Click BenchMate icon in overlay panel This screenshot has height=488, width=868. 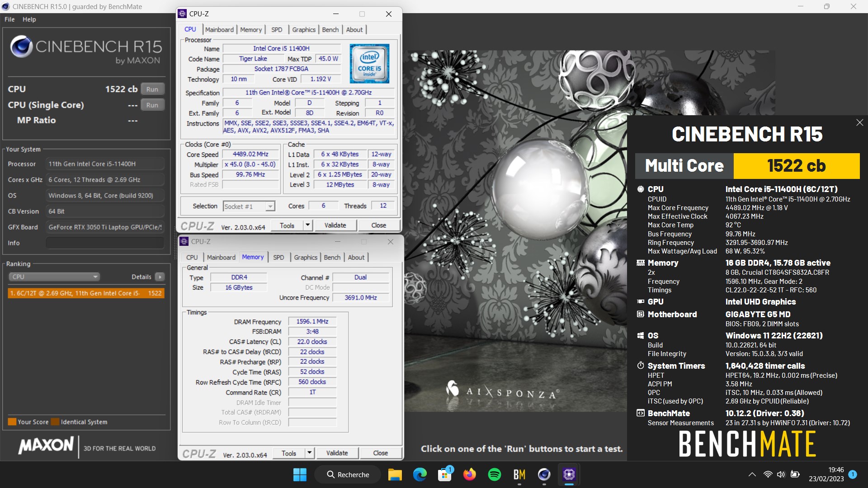[640, 413]
